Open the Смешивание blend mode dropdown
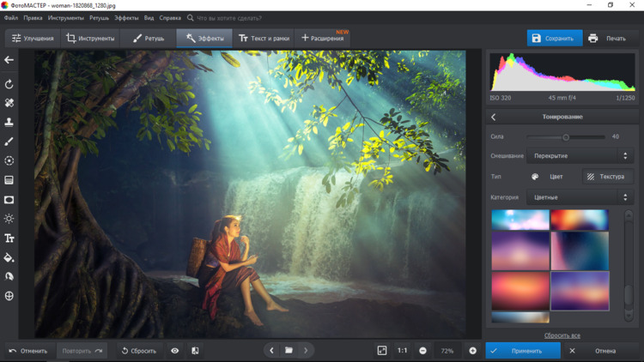The width and height of the screenshot is (644, 362). point(580,156)
